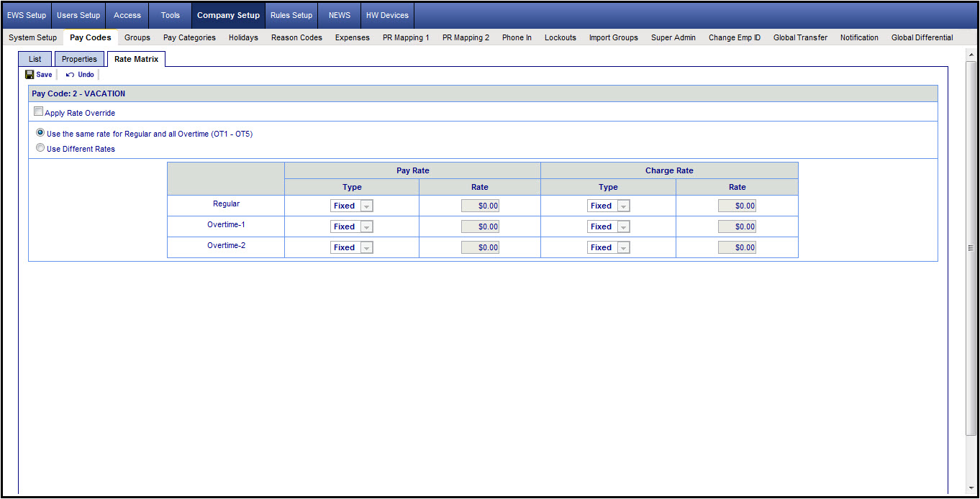Go to the Pay Categories section

coord(189,37)
